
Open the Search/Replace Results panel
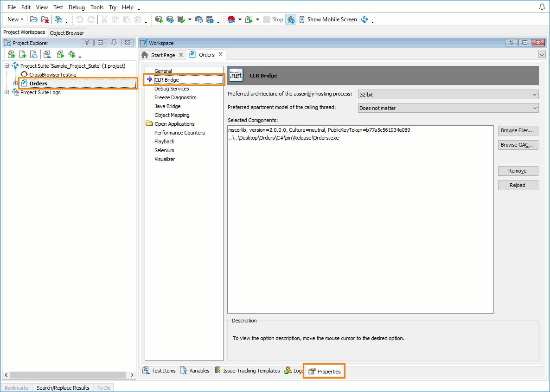[x=63, y=388]
